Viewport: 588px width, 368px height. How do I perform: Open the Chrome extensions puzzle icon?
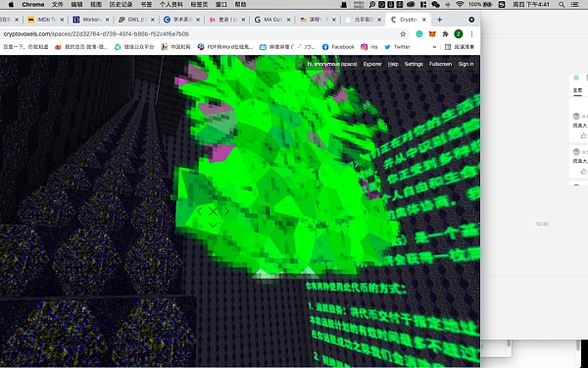[445, 34]
